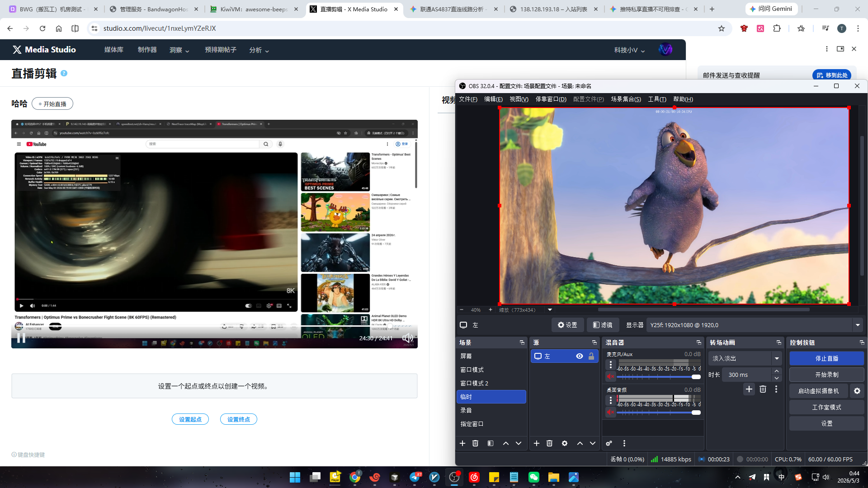Image resolution: width=868 pixels, height=488 pixels.
Task: Open scene filters icon in scenes toolbar
Action: click(491, 443)
